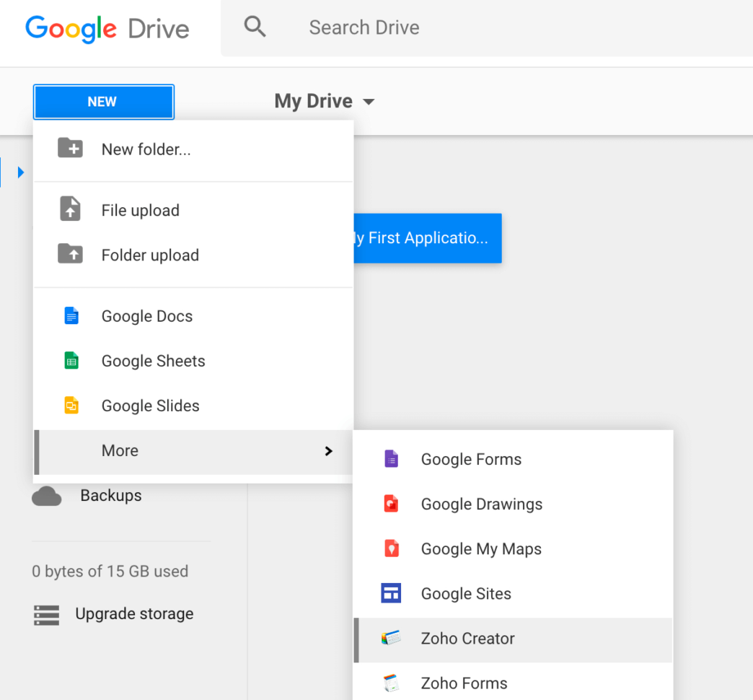Click the Zoho Creator icon

pos(391,639)
